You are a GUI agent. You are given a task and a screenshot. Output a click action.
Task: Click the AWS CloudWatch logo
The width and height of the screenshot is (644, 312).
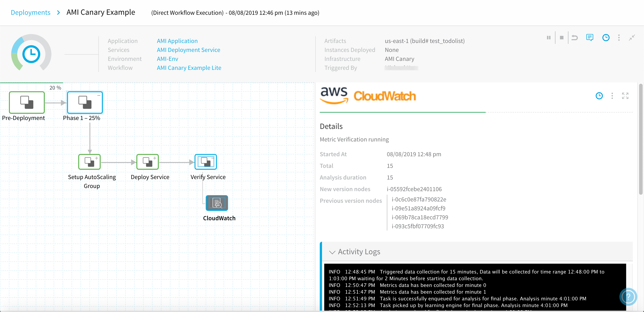pos(368,96)
